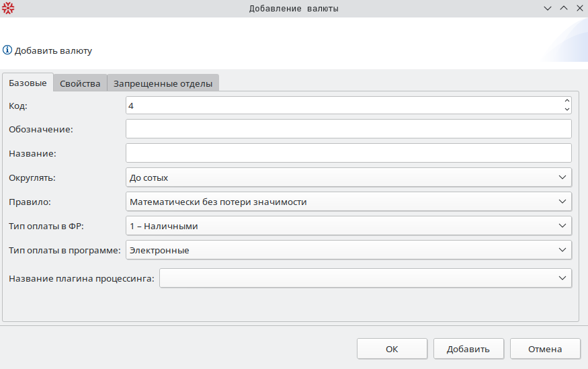Image resolution: width=588 pixels, height=369 pixels.
Task: Switch to the Свойства tab
Action: click(80, 83)
